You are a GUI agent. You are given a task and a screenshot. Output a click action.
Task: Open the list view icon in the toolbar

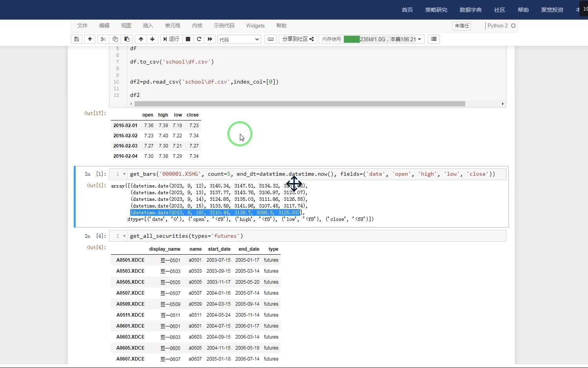(434, 39)
